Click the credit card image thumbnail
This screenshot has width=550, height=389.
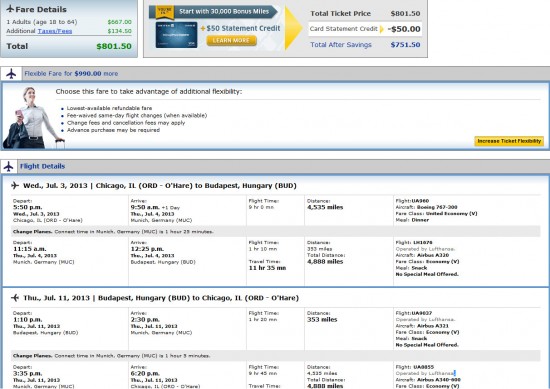176,35
